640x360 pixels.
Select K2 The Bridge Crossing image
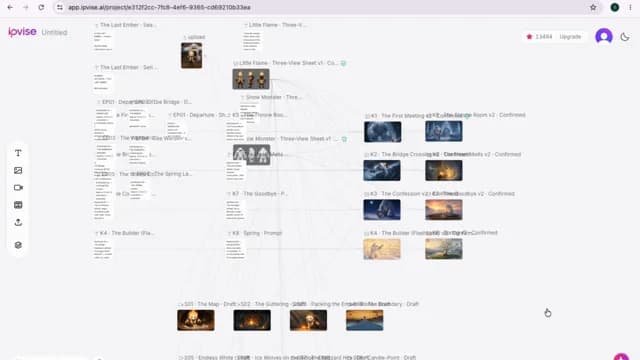click(382, 171)
